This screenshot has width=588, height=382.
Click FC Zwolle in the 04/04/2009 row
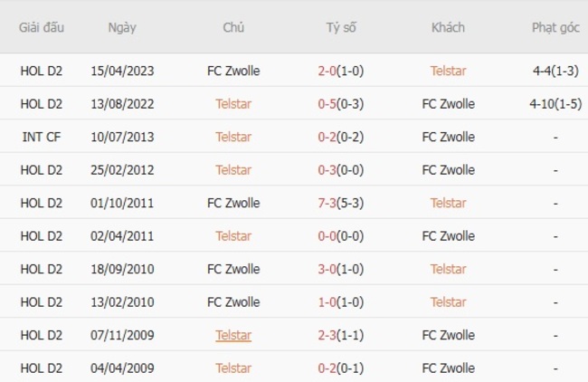click(x=448, y=368)
